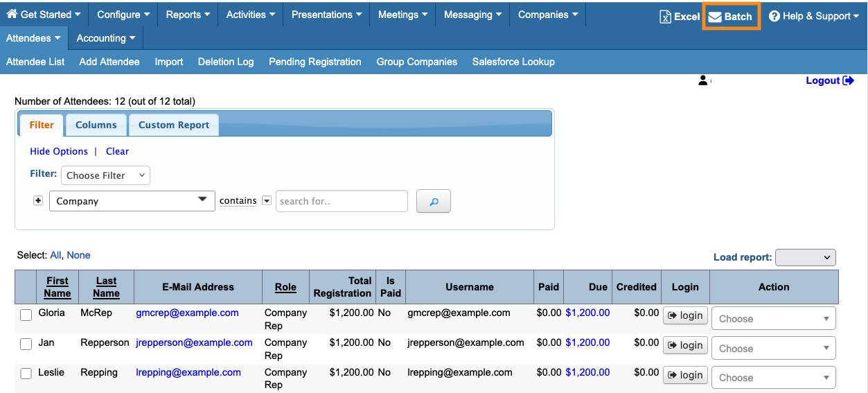Tick the checkbox for Jan Repperson
Image resolution: width=868 pixels, height=393 pixels.
pyautogui.click(x=26, y=344)
